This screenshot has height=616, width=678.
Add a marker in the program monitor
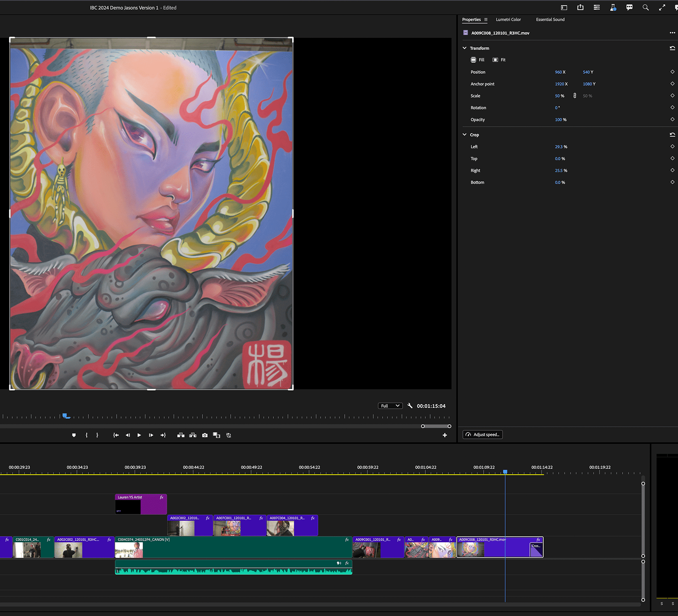pos(74,435)
